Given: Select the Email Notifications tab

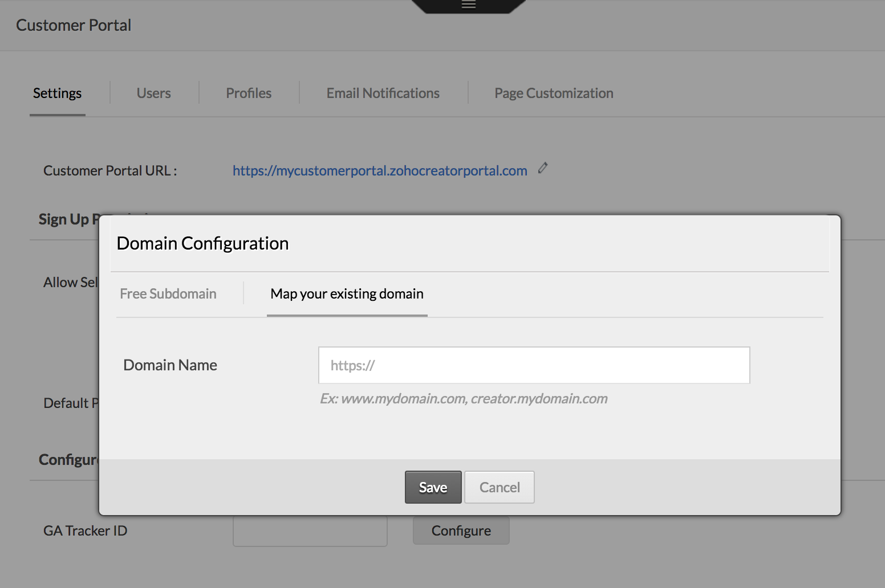Looking at the screenshot, I should click(383, 93).
